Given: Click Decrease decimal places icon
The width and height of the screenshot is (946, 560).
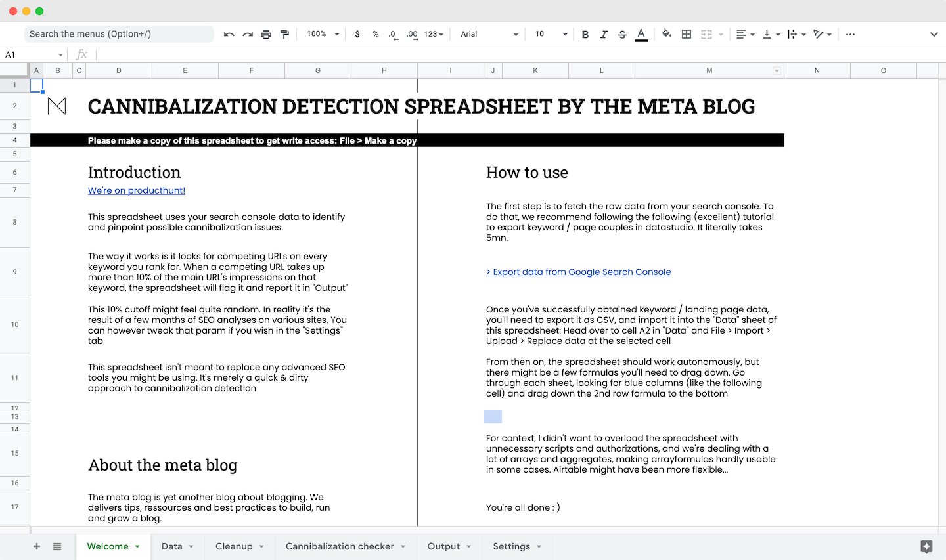Looking at the screenshot, I should pos(392,33).
